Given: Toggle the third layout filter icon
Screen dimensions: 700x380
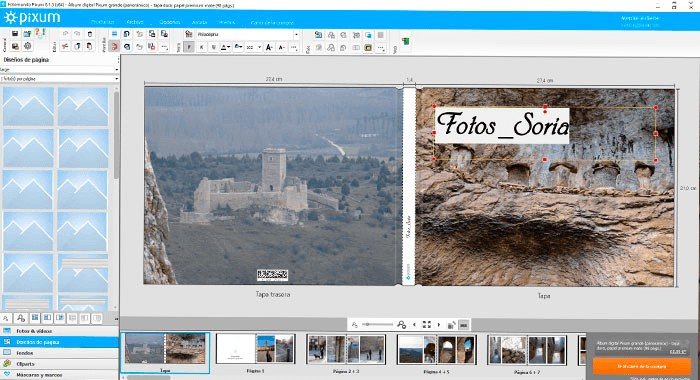Looking at the screenshot, I should click(35, 318).
